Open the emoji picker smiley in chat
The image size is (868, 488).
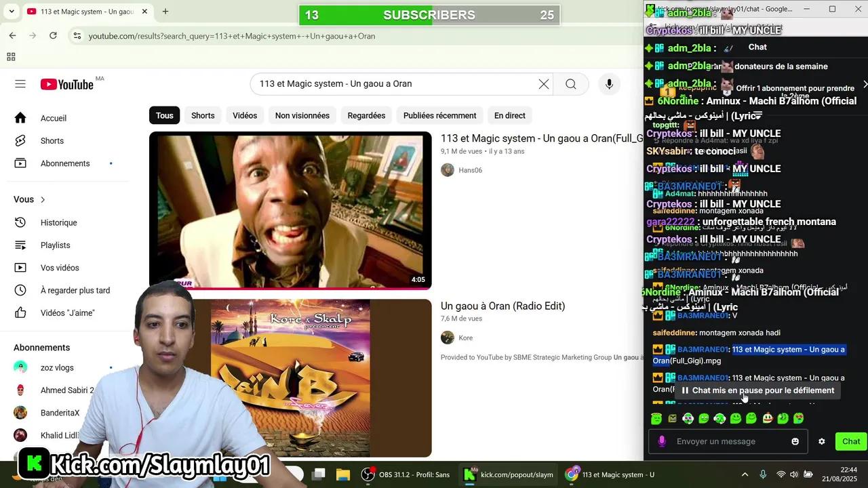pyautogui.click(x=795, y=441)
